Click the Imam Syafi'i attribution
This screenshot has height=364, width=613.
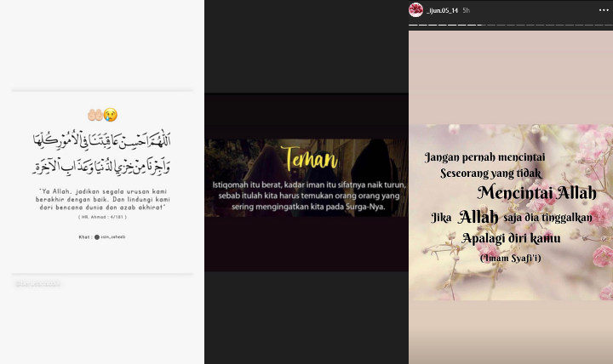tap(511, 258)
